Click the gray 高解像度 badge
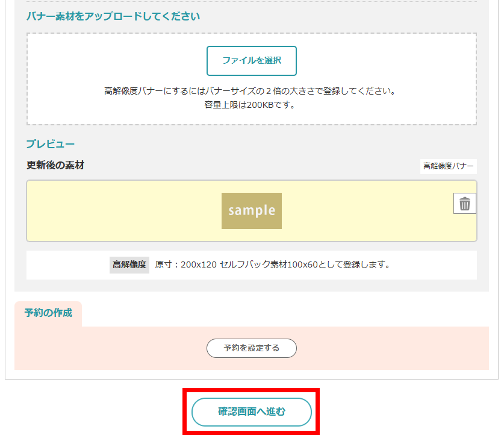Screen dimensions: 504x435 coord(129,264)
